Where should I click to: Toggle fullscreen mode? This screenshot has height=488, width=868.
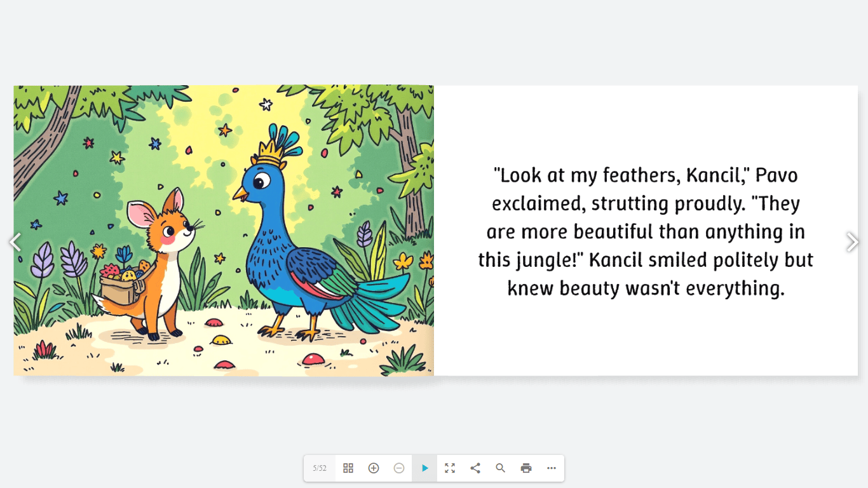[450, 468]
